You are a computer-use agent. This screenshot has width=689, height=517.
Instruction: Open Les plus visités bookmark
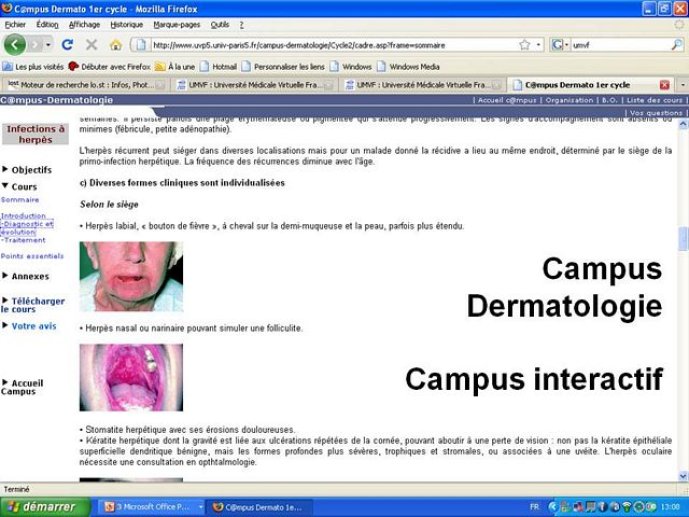click(33, 67)
